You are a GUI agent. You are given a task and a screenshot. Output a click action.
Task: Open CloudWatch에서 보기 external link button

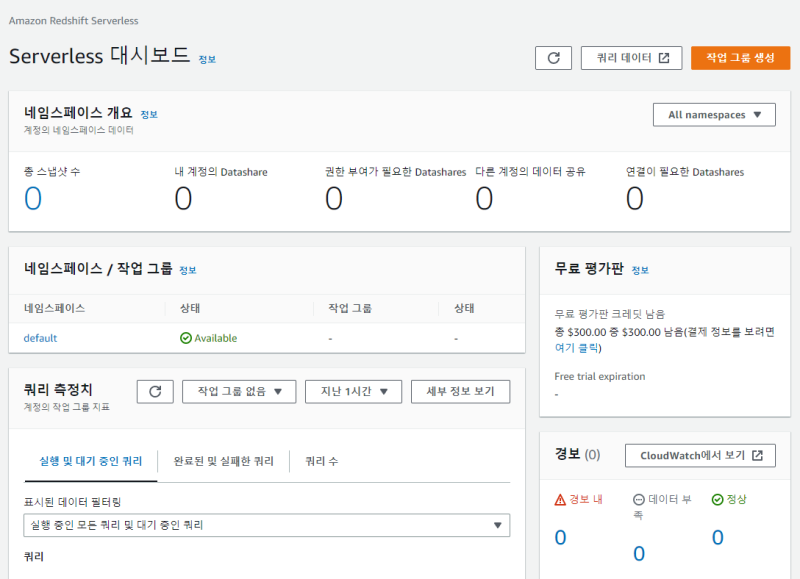700,455
